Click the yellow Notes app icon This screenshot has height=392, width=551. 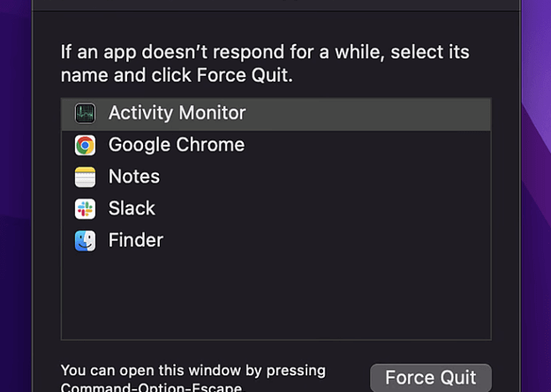tap(85, 177)
